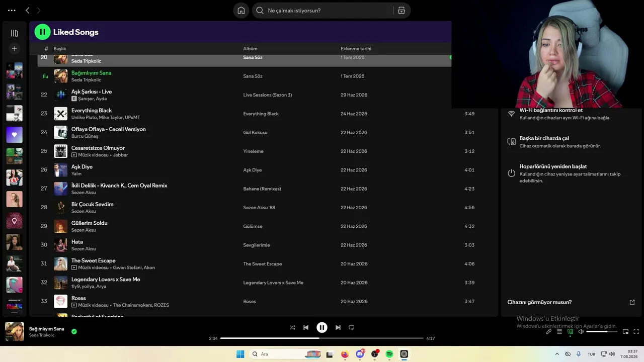Show hidden system tray icons chevron
Screen dimensions: 644x362
coord(557,354)
